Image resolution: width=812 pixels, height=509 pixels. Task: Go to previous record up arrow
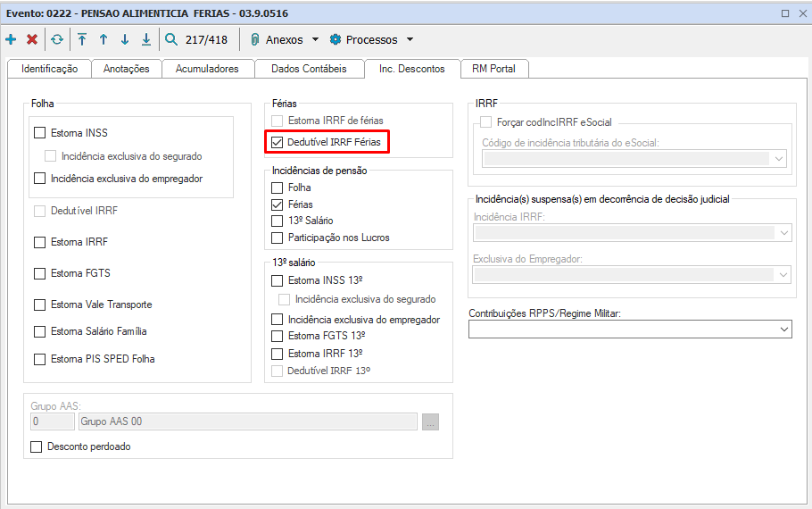pyautogui.click(x=104, y=39)
